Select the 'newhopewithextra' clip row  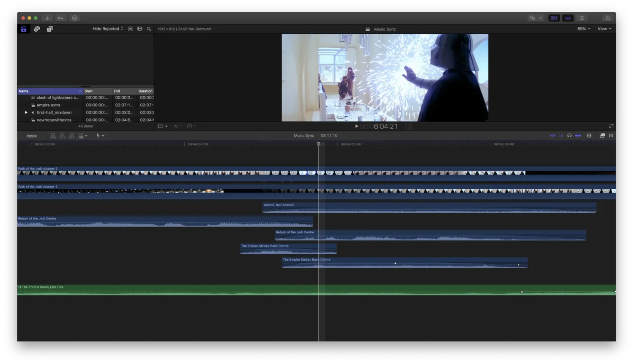click(85, 120)
